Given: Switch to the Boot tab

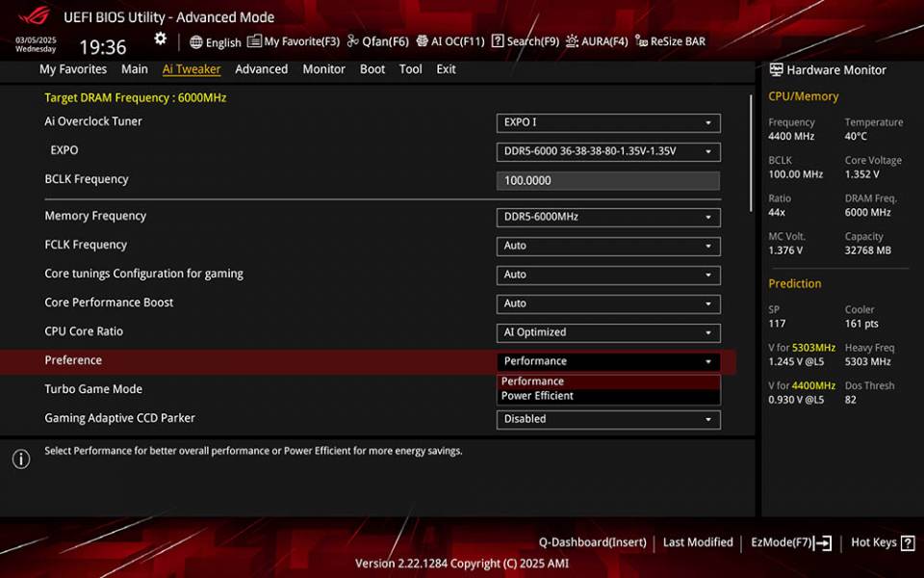Looking at the screenshot, I should [372, 69].
